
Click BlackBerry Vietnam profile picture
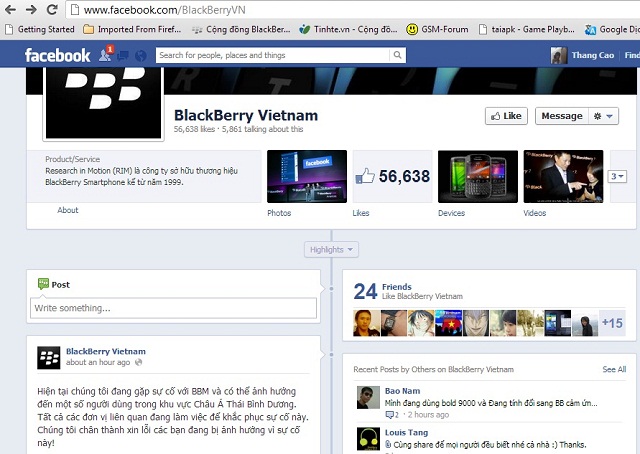coord(98,103)
